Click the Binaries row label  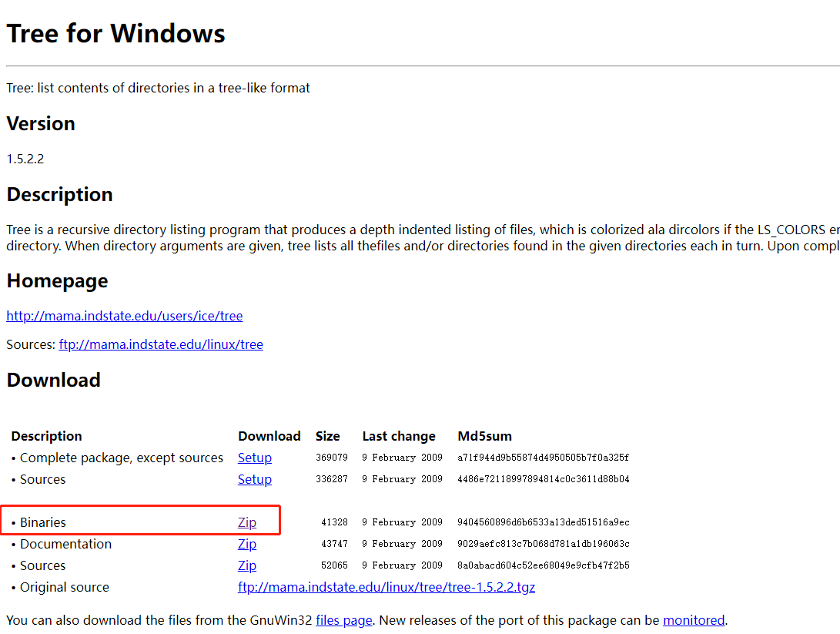click(43, 522)
